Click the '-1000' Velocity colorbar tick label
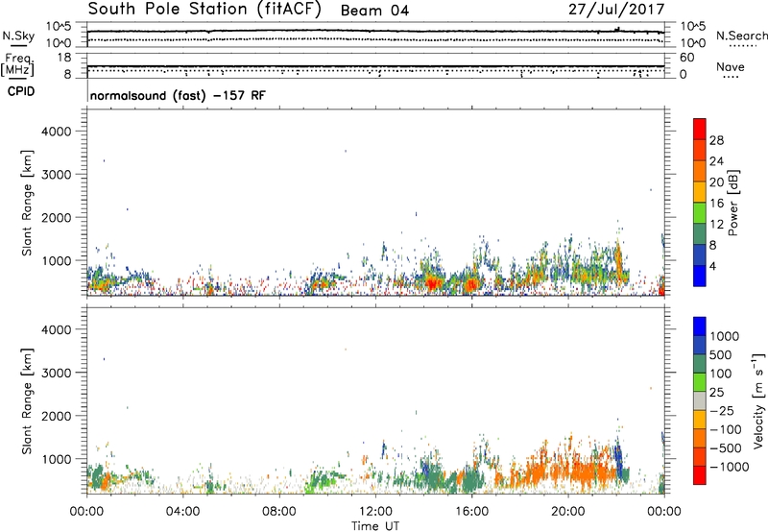768x532 pixels. [x=729, y=467]
